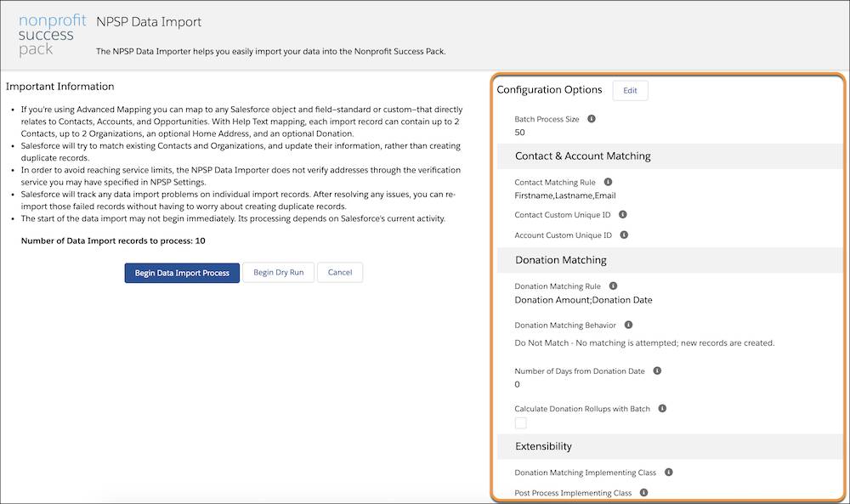Click the Contact Matching Rule label
The width and height of the screenshot is (850, 504).
(554, 183)
